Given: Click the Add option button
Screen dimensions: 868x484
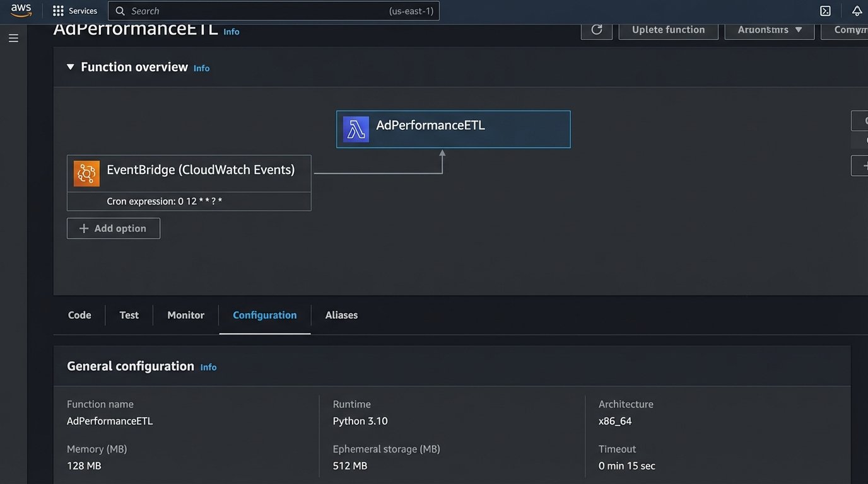Looking at the screenshot, I should [114, 228].
